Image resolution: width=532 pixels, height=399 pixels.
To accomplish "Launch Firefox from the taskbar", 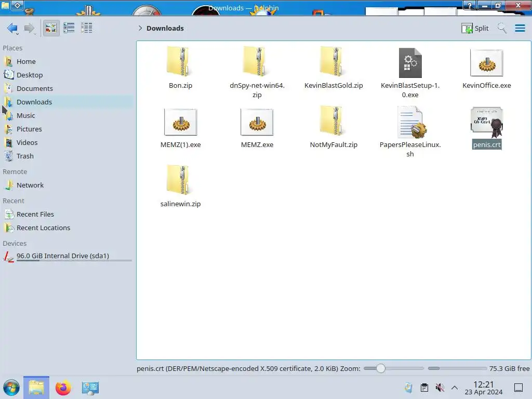I will point(63,388).
